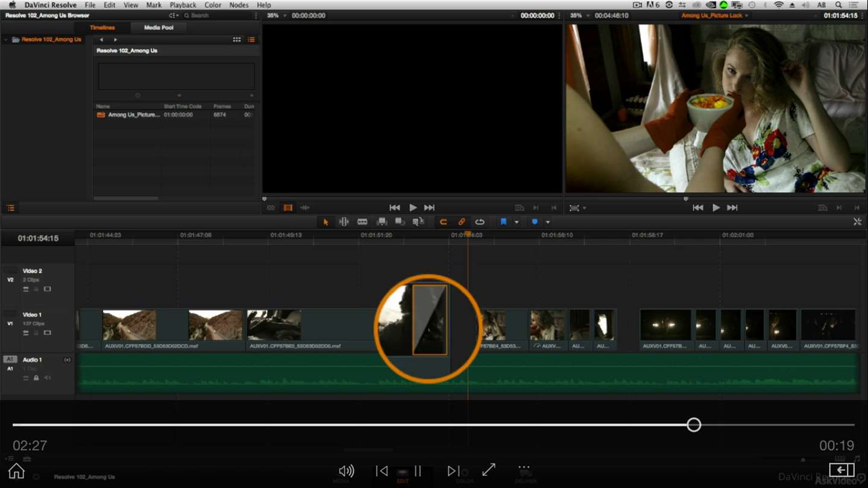Open the Edit menu
The image size is (868, 488).
click(109, 5)
